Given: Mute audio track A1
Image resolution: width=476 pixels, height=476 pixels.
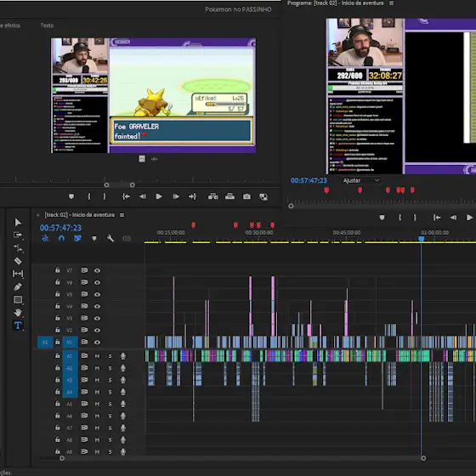Looking at the screenshot, I should click(x=97, y=356).
